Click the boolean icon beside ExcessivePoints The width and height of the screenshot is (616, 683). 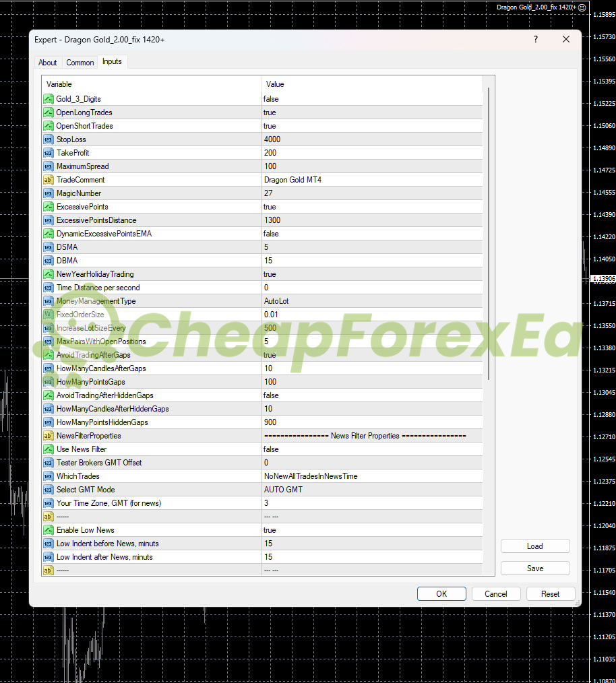point(49,207)
